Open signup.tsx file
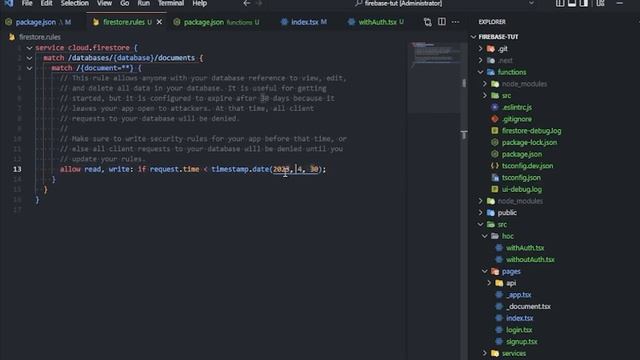Screen dimensions: 640x360 tap(522, 342)
